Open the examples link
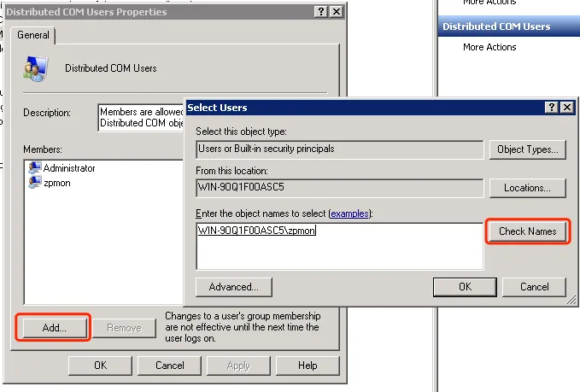Viewport: 580px width, 392px height. click(349, 214)
